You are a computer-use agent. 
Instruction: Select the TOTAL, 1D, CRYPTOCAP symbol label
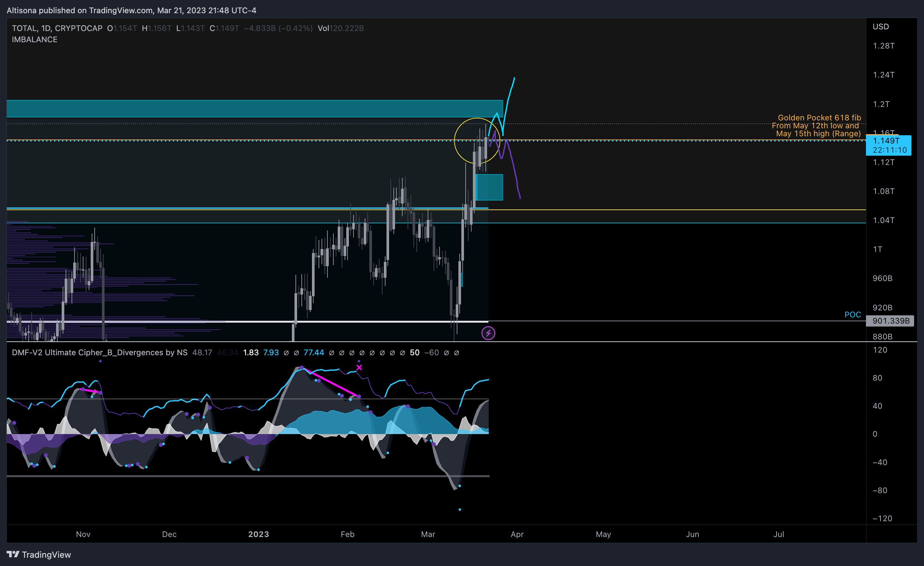click(57, 28)
